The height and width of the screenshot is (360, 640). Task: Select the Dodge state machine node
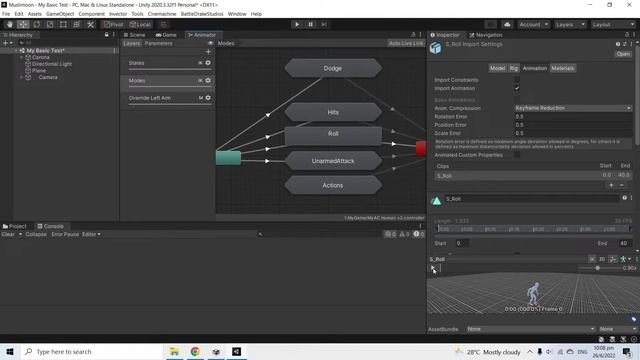(x=333, y=68)
